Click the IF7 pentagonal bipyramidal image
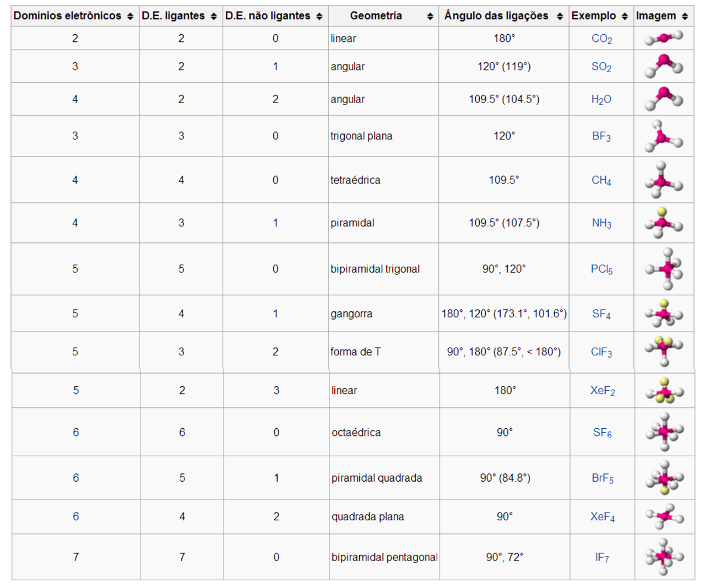 point(665,557)
